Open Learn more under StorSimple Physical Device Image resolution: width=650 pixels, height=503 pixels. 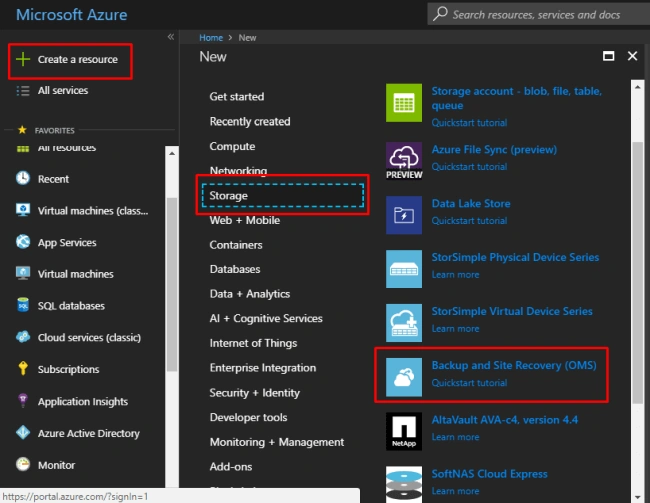[x=455, y=275]
